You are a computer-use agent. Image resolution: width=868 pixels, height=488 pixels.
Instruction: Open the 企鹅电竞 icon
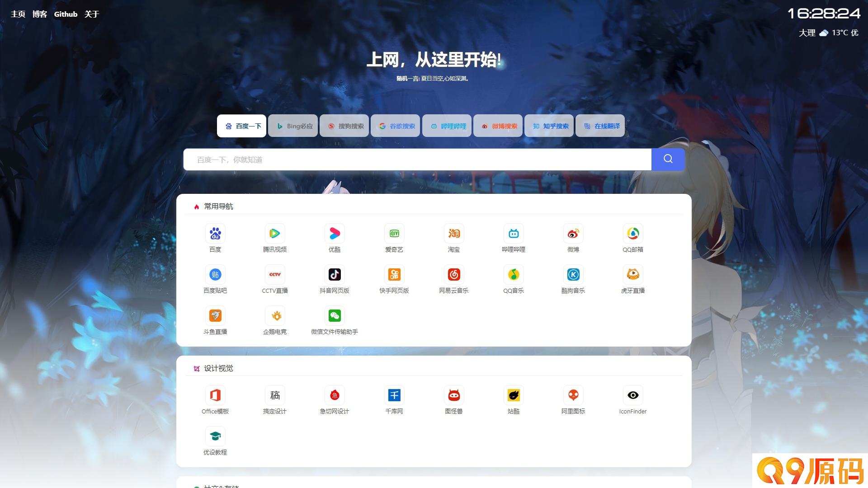point(275,316)
